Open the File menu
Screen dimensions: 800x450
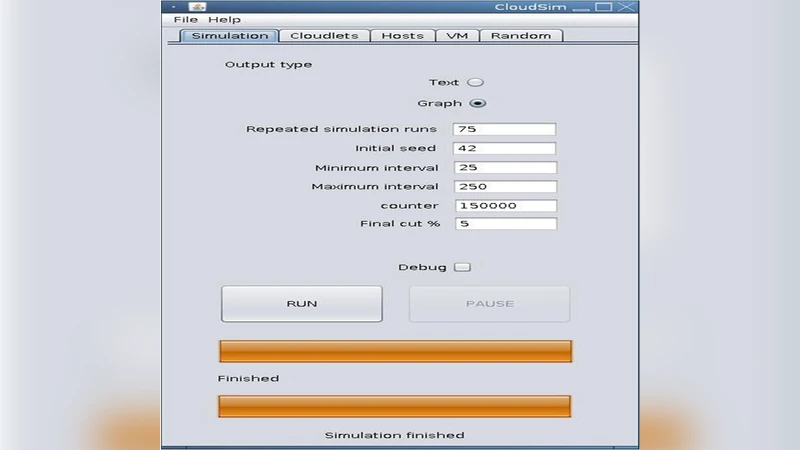186,20
